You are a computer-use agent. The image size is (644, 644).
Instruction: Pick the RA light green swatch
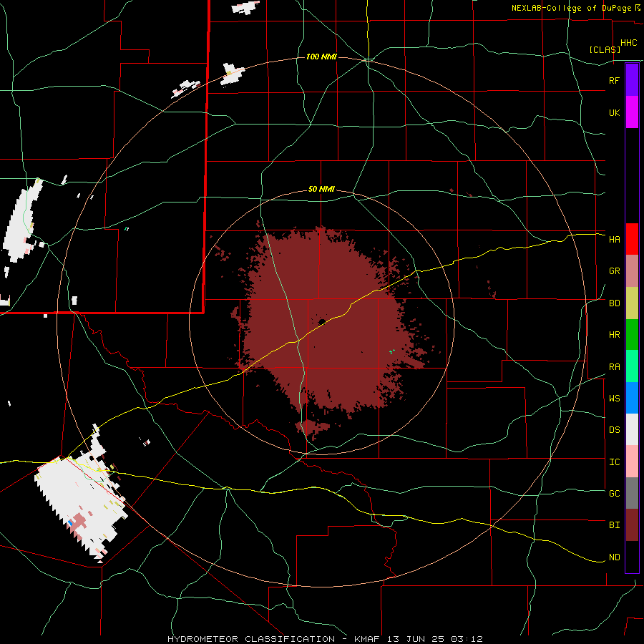pyautogui.click(x=632, y=366)
